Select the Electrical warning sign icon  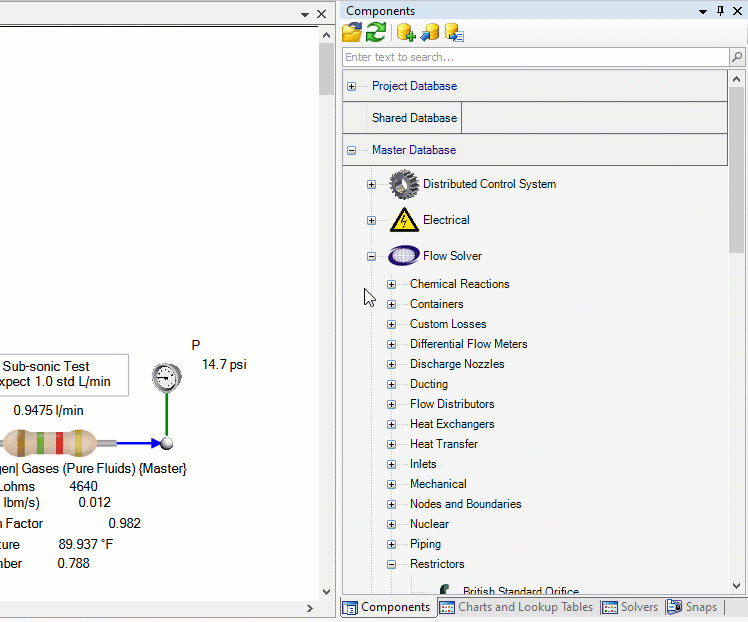click(404, 220)
